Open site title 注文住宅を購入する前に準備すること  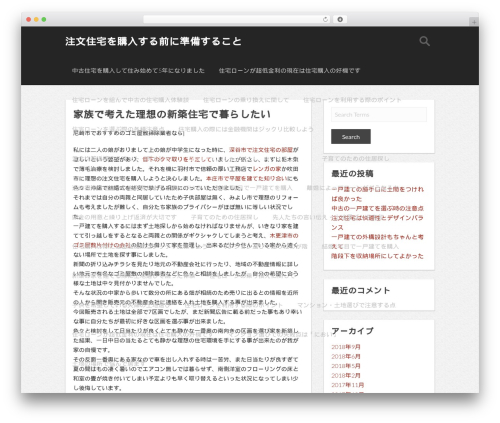pyautogui.click(x=153, y=41)
